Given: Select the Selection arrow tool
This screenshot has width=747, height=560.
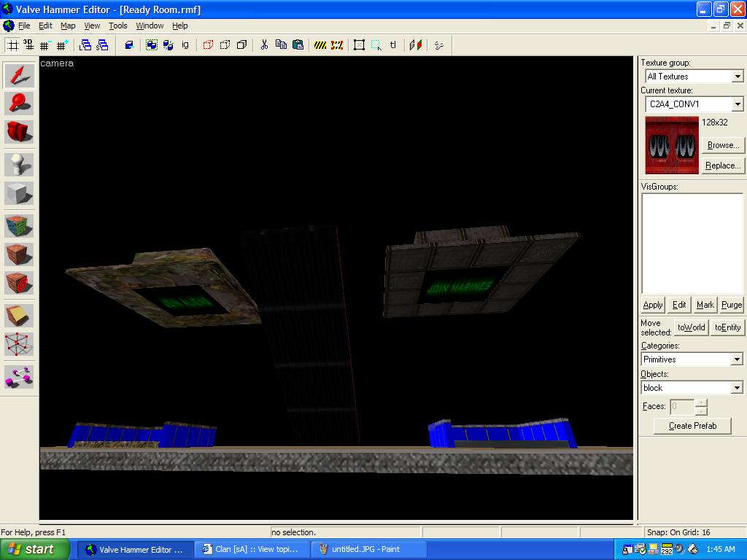Looking at the screenshot, I should click(19, 75).
